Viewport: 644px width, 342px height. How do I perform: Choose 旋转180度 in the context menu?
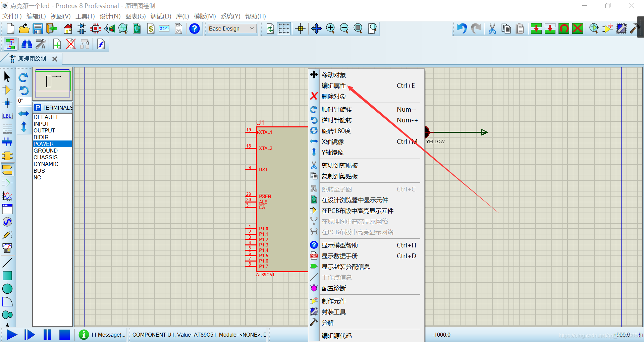tap(366, 131)
